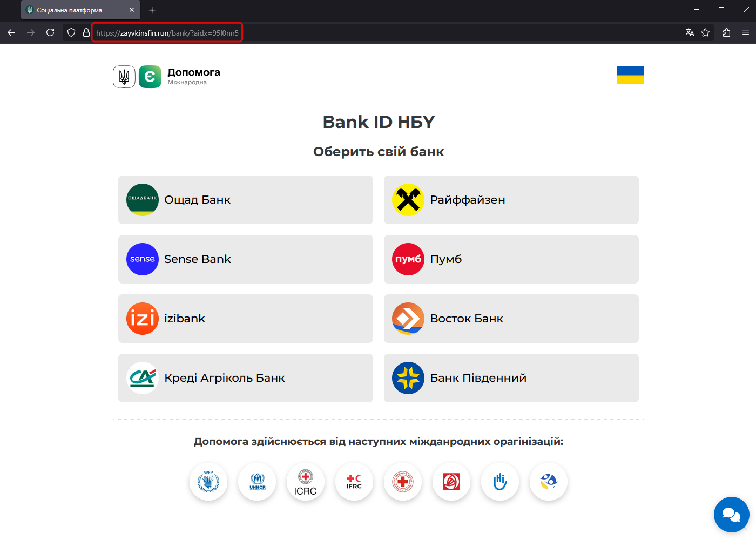Select the Банк Південний logo icon
Screen dimensions: 756x540
pyautogui.click(x=408, y=378)
